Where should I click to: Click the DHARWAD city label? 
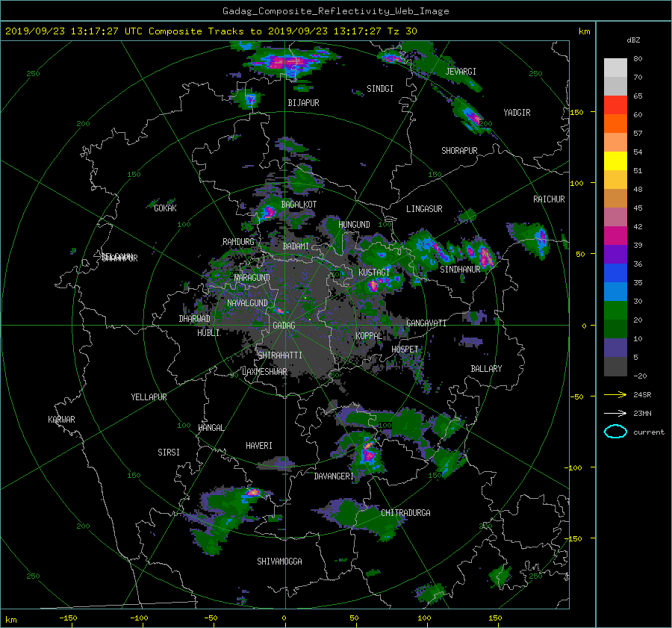[195, 319]
